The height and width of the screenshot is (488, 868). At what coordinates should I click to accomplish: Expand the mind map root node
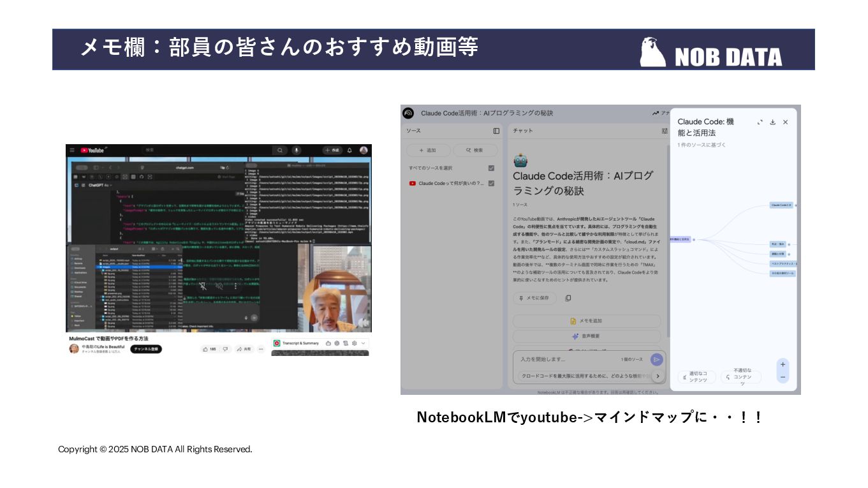pos(693,240)
